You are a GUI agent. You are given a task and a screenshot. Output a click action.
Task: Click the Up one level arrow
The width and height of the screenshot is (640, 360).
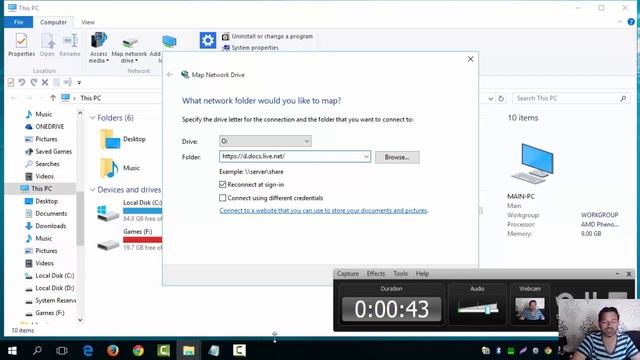point(53,98)
